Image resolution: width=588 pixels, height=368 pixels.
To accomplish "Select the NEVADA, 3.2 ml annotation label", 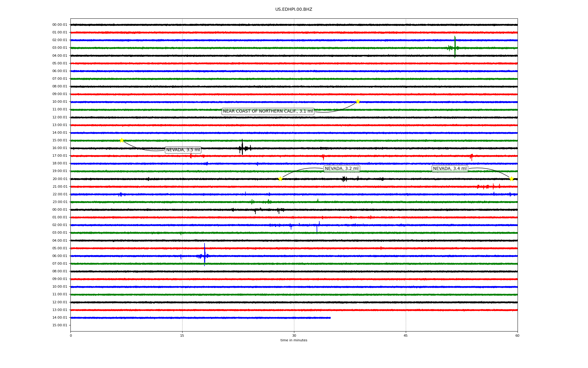I will (x=341, y=169).
